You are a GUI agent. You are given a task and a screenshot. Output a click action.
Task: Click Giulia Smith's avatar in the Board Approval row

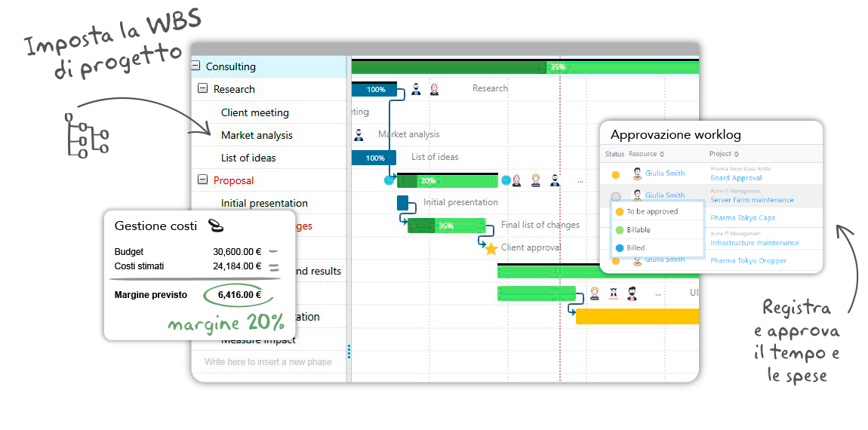click(637, 174)
